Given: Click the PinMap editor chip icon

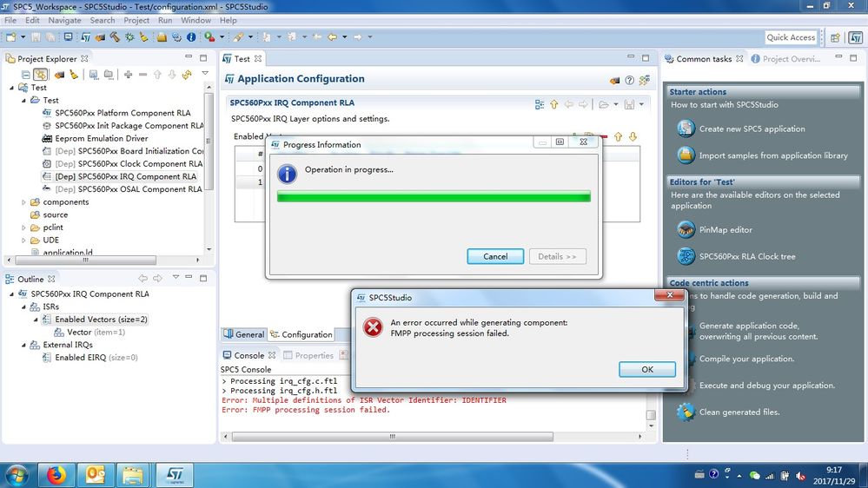Looking at the screenshot, I should (x=686, y=229).
